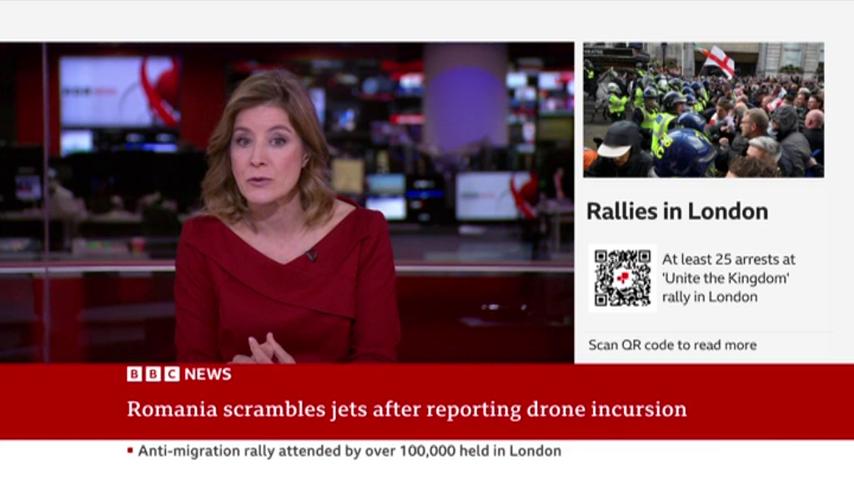Click the Anti-migration rally ticker text
854x480 pixels.
(x=350, y=451)
